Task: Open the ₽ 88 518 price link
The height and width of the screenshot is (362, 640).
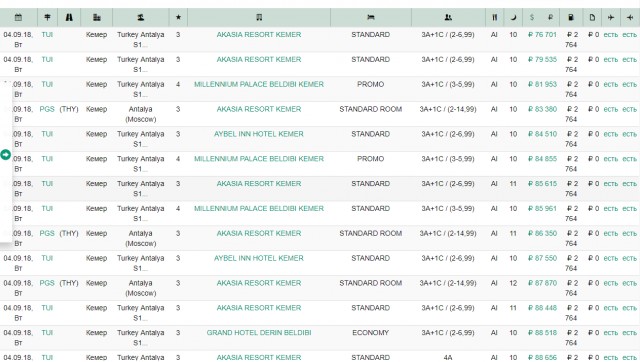Action: tap(542, 333)
